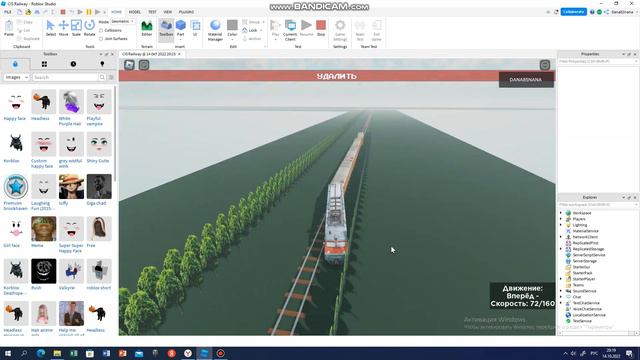Click the red stop square in quick access toolbar
Screen dimensions: 640x360
pos(63,12)
